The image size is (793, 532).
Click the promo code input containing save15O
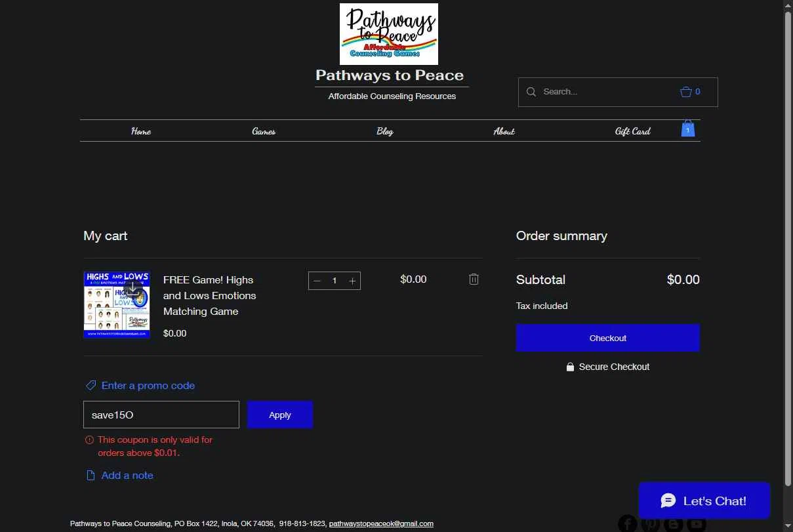click(x=161, y=415)
